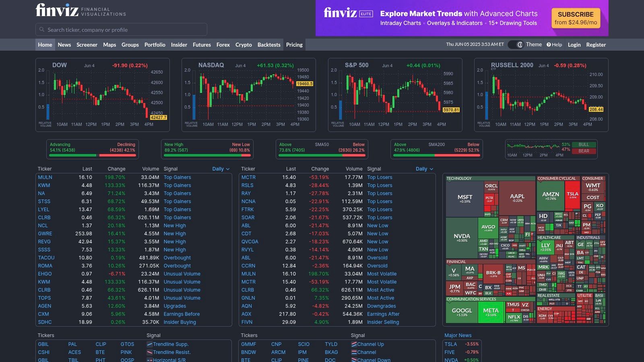Open the Backtests menu item
This screenshot has width=644, height=362.
click(x=269, y=45)
